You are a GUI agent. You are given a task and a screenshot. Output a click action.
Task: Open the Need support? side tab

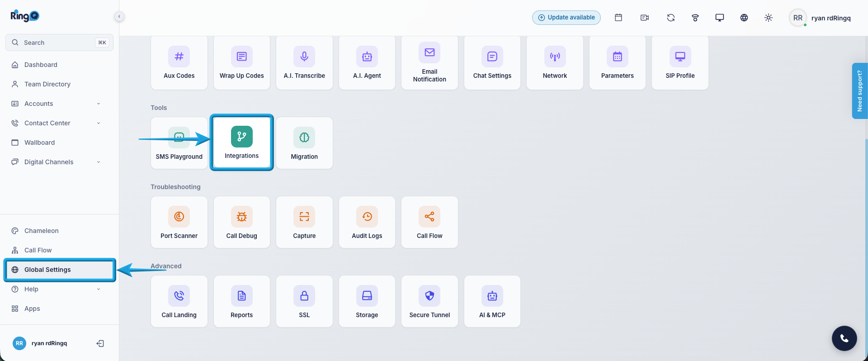[860, 91]
